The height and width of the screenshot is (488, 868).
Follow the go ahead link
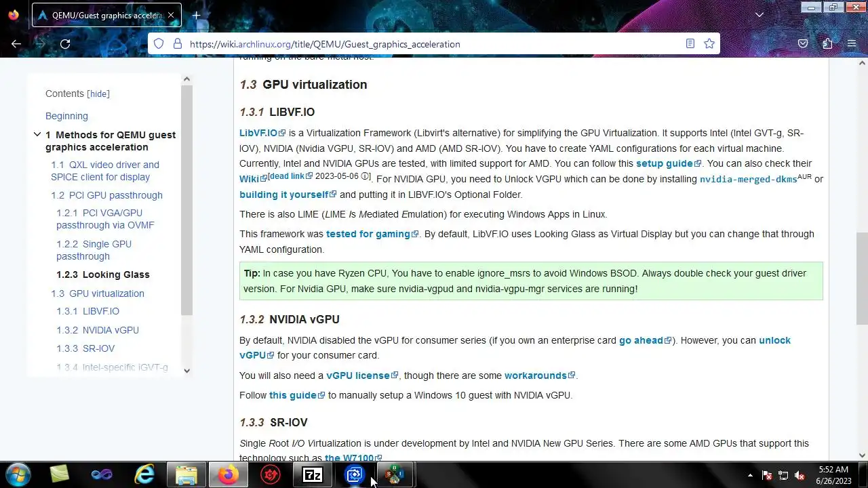(645, 340)
